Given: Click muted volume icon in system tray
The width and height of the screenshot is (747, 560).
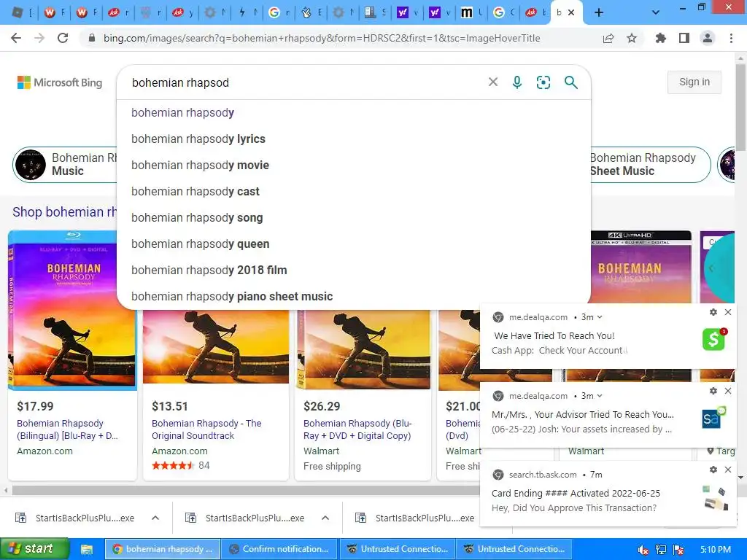Looking at the screenshot, I should click(643, 550).
